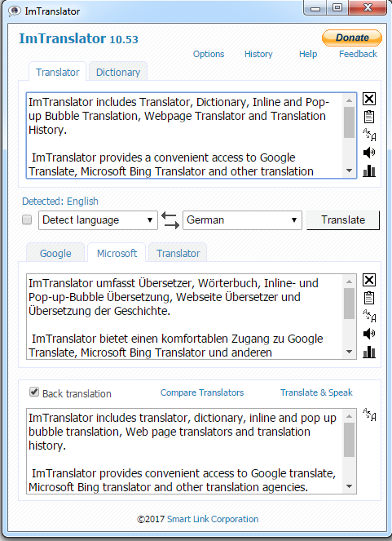Click the source text scrollbar down arrow
The height and width of the screenshot is (541, 392).
(x=349, y=171)
